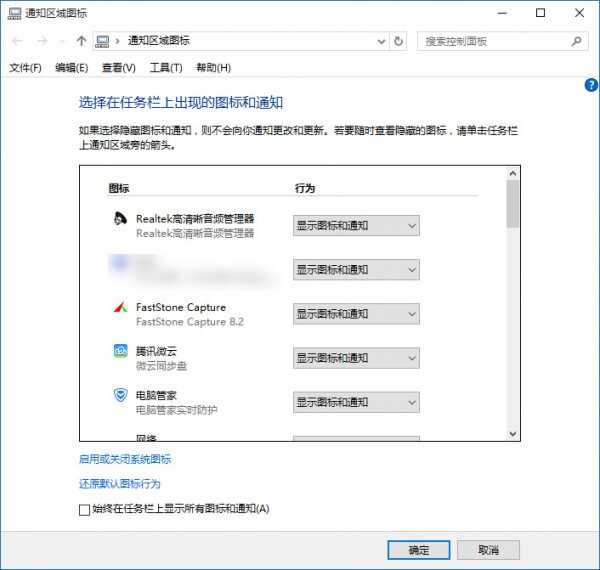This screenshot has width=600, height=570.
Task: Open behavior dropdown for FastStone Capture
Action: pos(356,314)
